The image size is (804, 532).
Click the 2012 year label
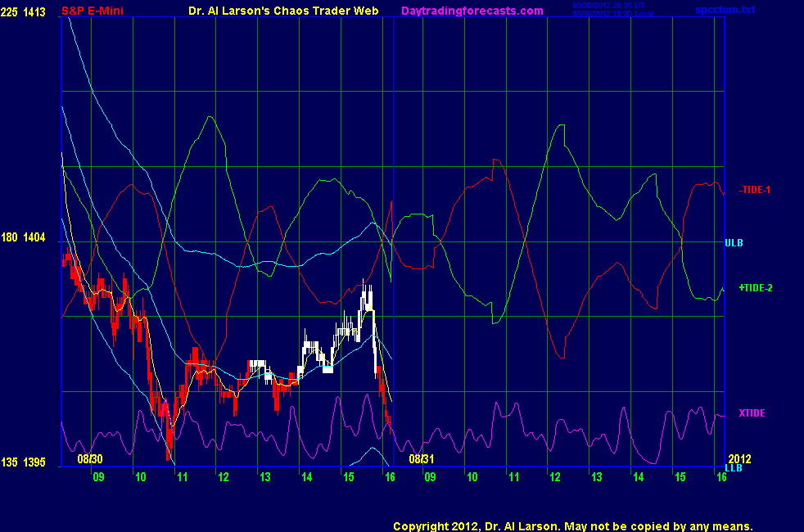pyautogui.click(x=739, y=458)
